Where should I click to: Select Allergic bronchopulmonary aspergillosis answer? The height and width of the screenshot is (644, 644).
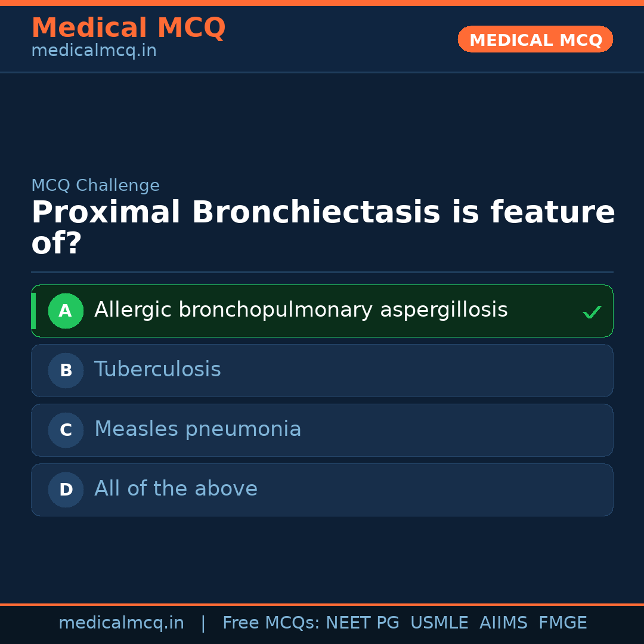301,310
